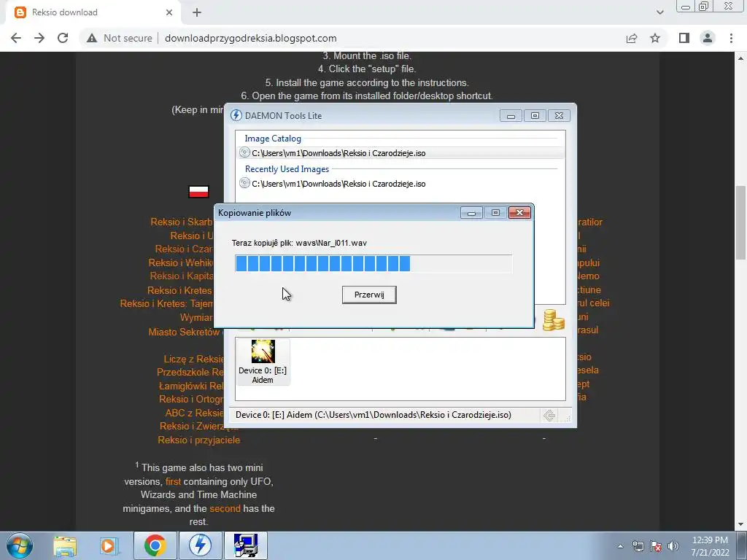Expand the tab search dropdown
Image resolution: width=747 pixels, height=560 pixels.
pos(659,12)
